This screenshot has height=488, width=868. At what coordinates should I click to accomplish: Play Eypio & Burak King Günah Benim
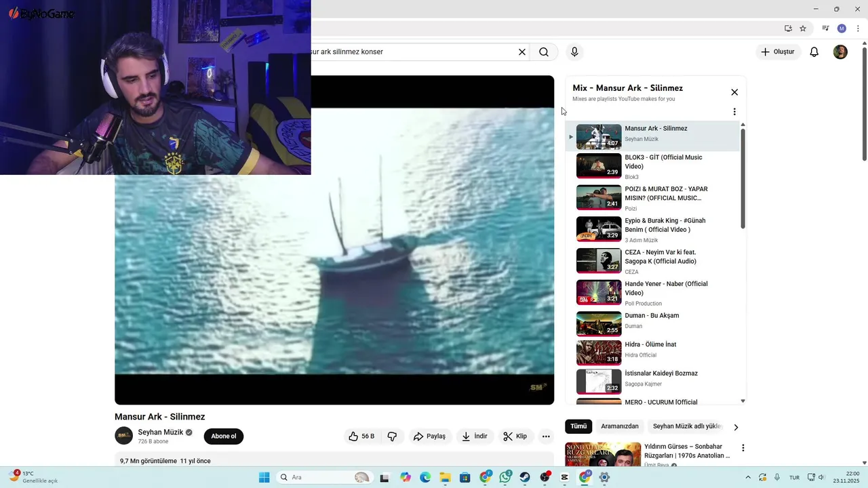(x=654, y=230)
